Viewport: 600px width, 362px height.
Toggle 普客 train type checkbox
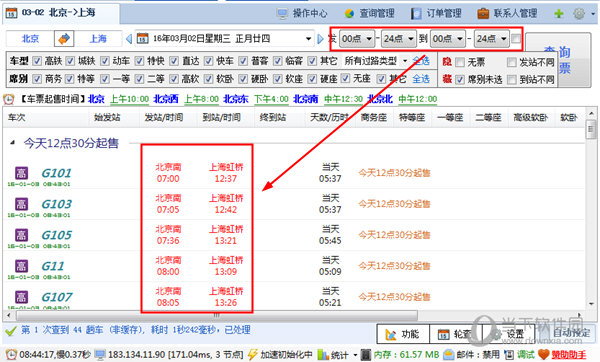(x=243, y=61)
